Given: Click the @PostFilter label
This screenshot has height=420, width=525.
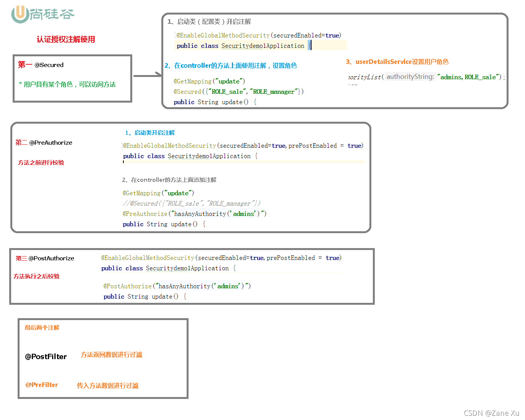Looking at the screenshot, I should click(x=46, y=356).
